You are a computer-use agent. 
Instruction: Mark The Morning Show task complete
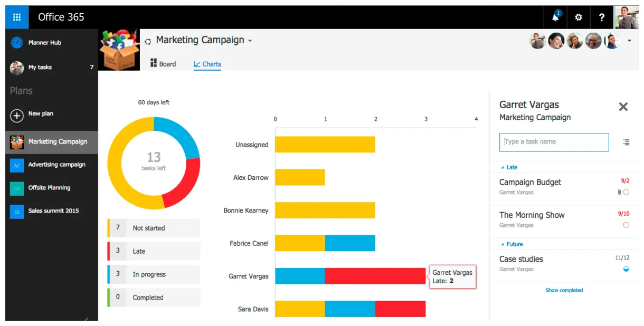pyautogui.click(x=626, y=225)
